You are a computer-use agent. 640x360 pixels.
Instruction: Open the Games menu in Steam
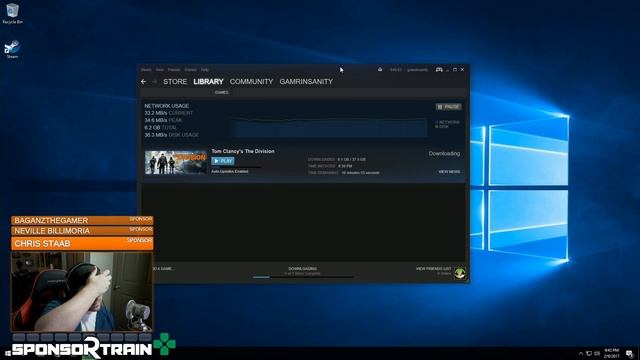(x=190, y=70)
